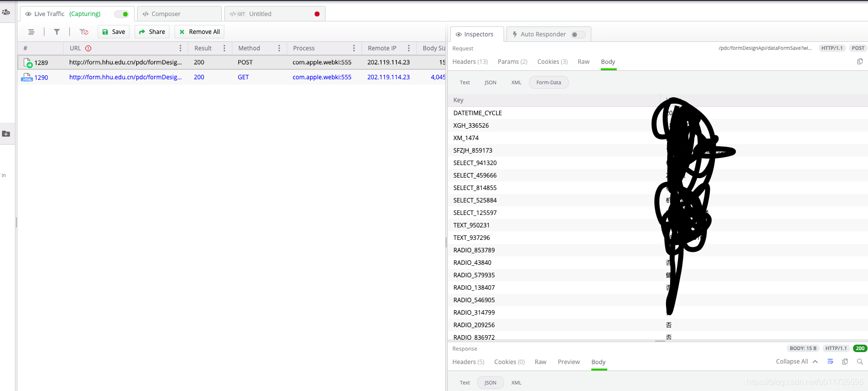Show response body as Text
Screen dimensions: 868x391
pyautogui.click(x=465, y=383)
